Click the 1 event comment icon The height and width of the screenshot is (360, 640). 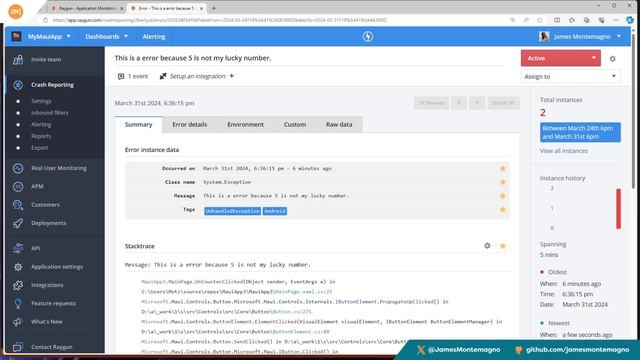click(121, 76)
